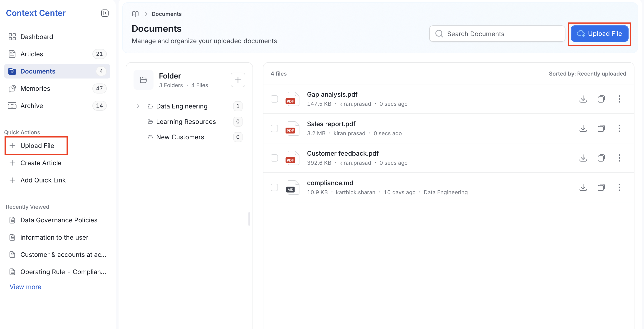Click the Documents breadcrumb
The height and width of the screenshot is (329, 644).
coord(166,14)
